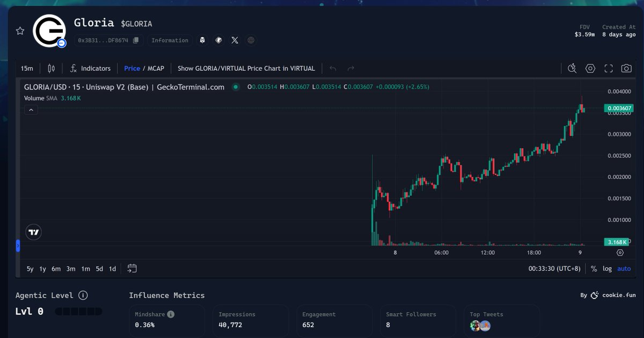Click the FDV value $3.59m
This screenshot has height=338, width=644.
coord(584,34)
